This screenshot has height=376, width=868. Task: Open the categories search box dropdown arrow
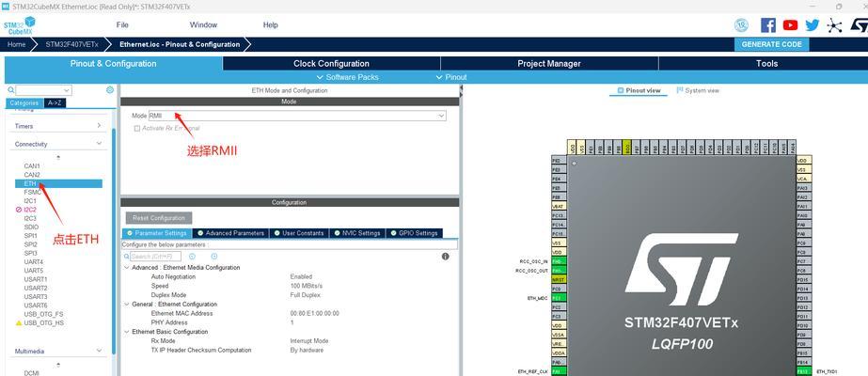pyautogui.click(x=67, y=90)
